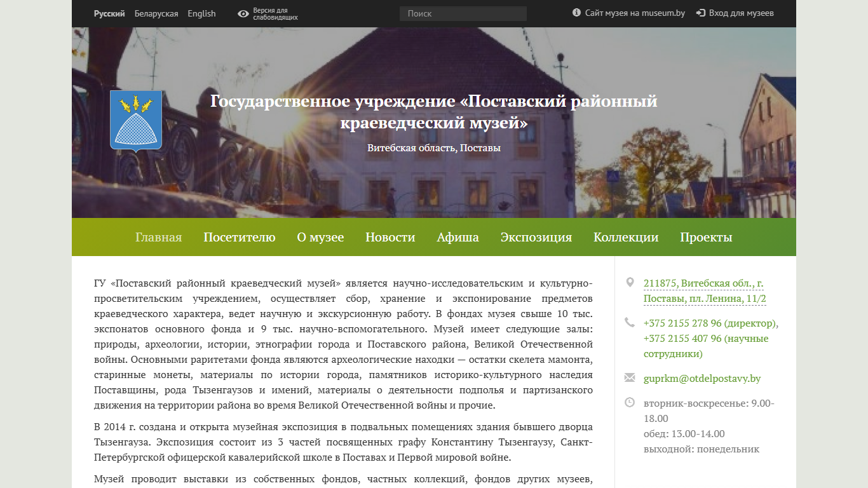Click the text Витебская область, Поставы

click(434, 147)
